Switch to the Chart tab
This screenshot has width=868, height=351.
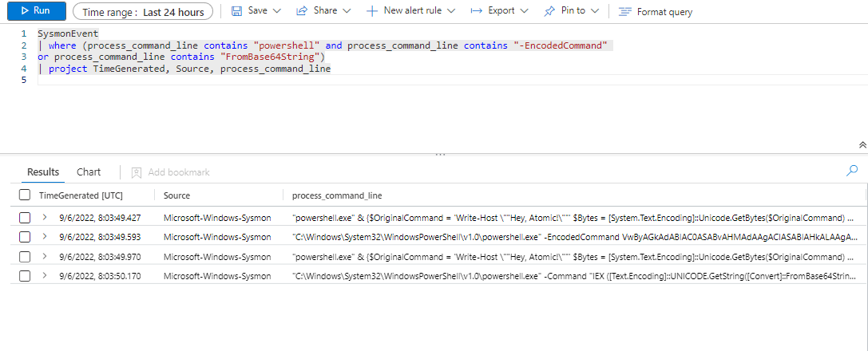(x=89, y=172)
